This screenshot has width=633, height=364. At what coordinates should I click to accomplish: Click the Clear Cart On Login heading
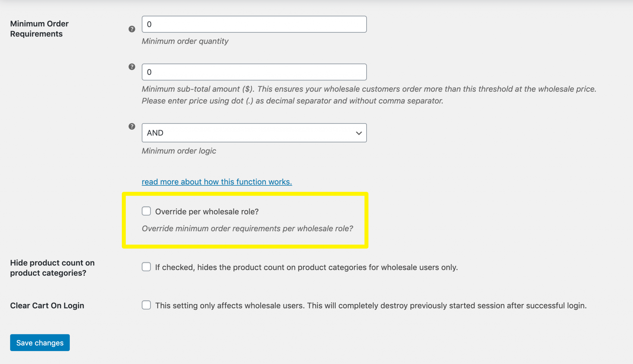tap(47, 306)
